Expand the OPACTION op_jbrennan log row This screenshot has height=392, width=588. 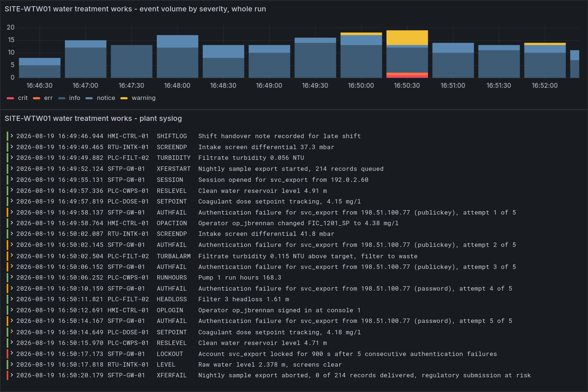(x=12, y=223)
